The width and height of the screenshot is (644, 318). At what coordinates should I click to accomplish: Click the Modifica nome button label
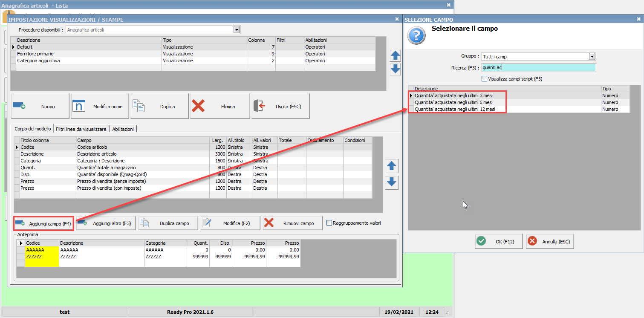[108, 107]
